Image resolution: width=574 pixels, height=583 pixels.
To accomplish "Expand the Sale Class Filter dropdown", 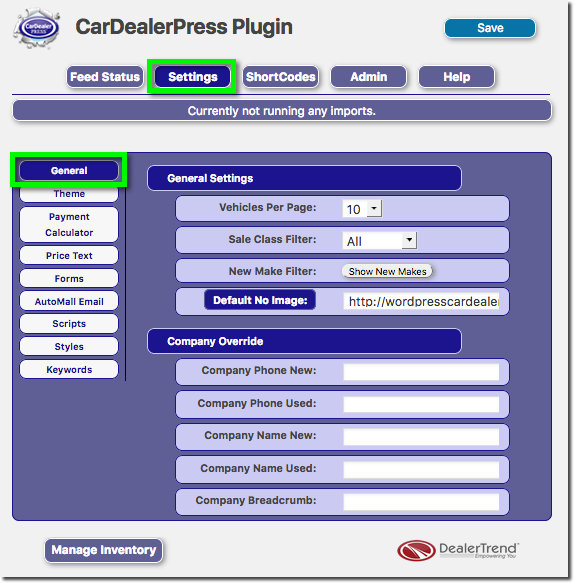I will 380,241.
